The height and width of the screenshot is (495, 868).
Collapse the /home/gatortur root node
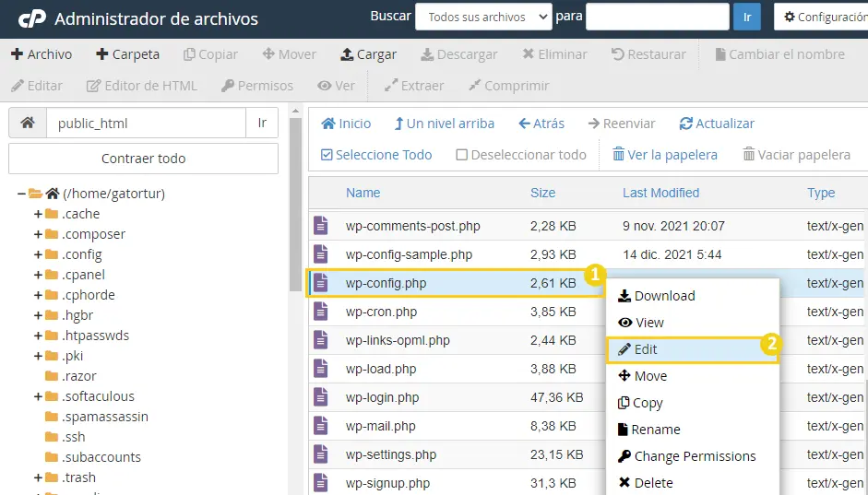coord(21,194)
